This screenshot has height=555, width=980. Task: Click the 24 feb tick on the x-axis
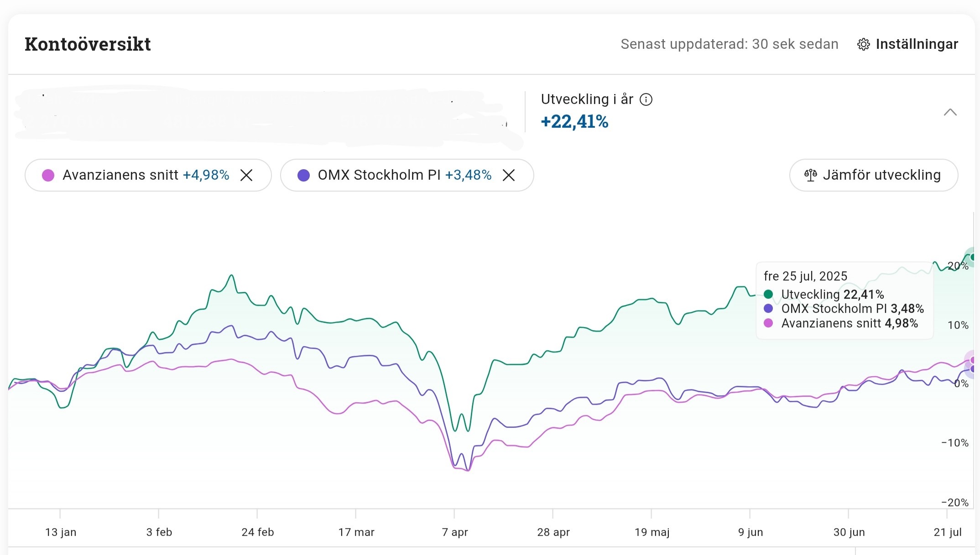tap(257, 532)
